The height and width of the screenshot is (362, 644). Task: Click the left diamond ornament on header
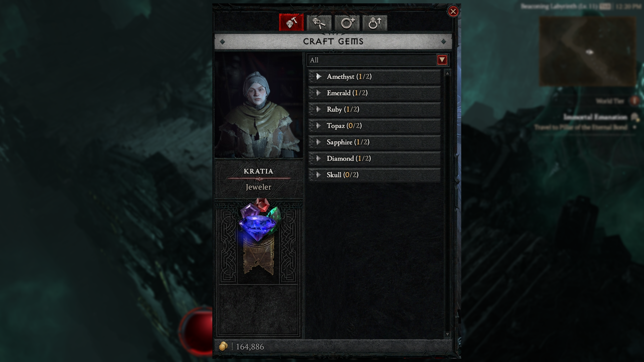coord(222,42)
